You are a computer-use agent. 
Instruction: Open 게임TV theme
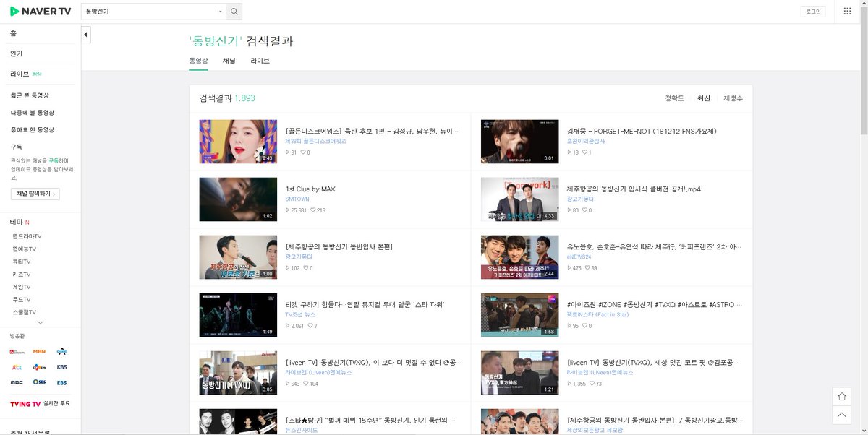coord(22,287)
